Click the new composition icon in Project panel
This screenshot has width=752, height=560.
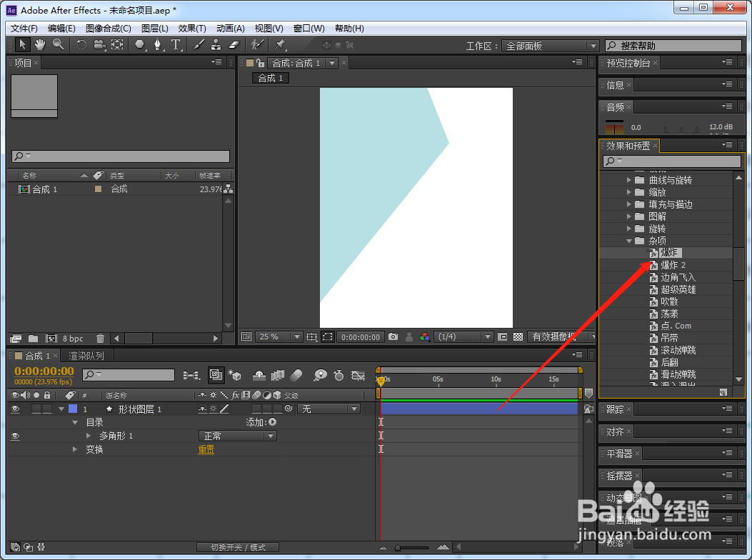point(51,339)
